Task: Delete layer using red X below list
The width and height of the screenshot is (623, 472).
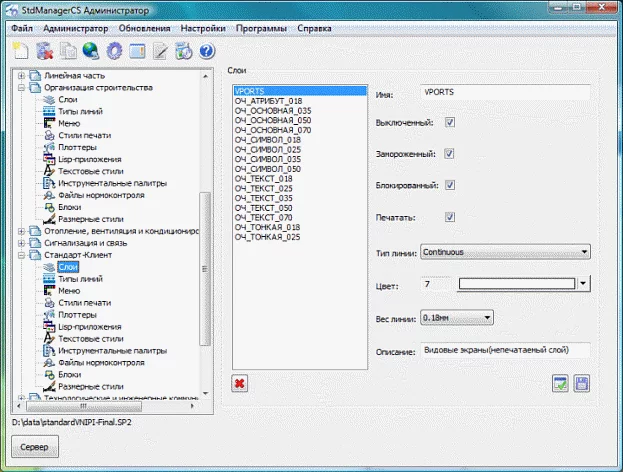Action: pyautogui.click(x=240, y=383)
